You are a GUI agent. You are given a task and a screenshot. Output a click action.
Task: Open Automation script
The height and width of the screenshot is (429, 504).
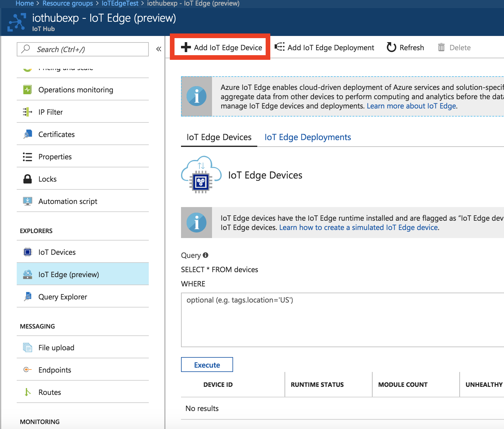tap(83, 201)
